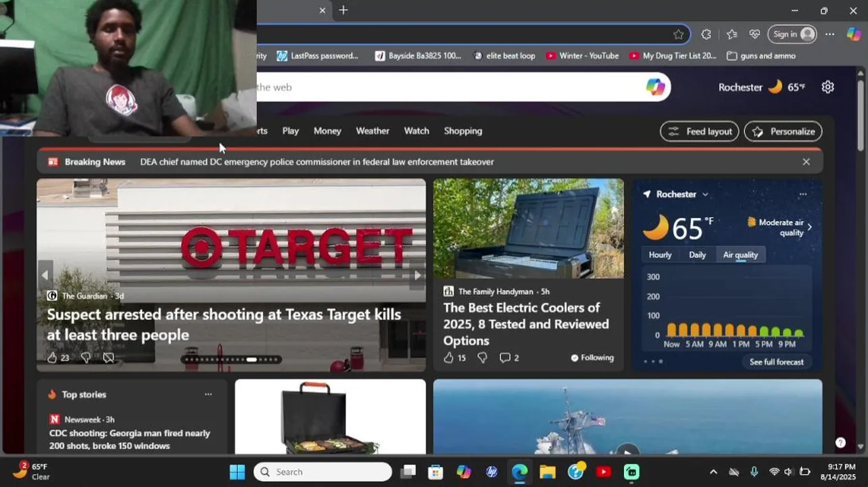Open Task View on the taskbar
This screenshot has height=487, width=868.
coord(408,472)
